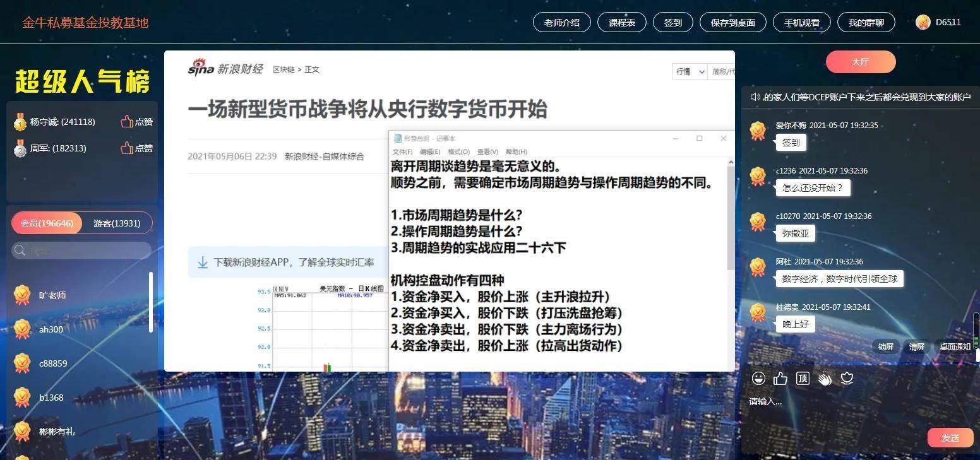Send the clapping hands reaction
Viewport: 980px width, 460px height.
click(x=825, y=379)
